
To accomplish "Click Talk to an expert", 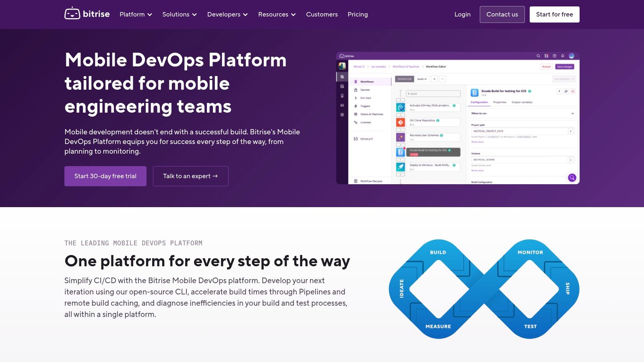I will tap(191, 176).
